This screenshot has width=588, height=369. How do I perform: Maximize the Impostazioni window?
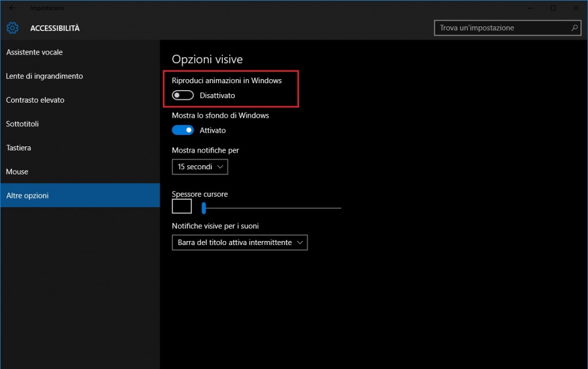pos(553,8)
